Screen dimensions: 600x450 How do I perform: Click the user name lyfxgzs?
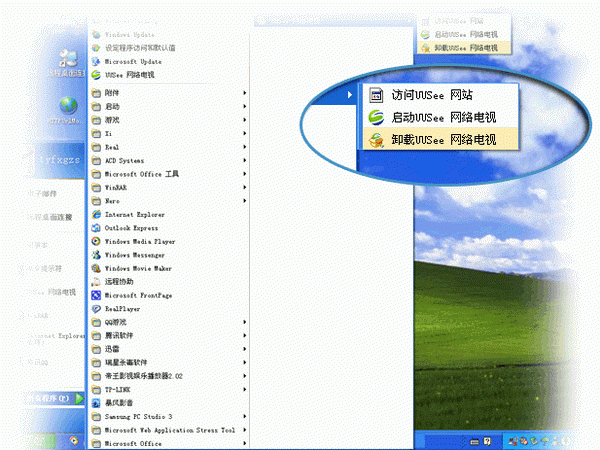coord(60,160)
